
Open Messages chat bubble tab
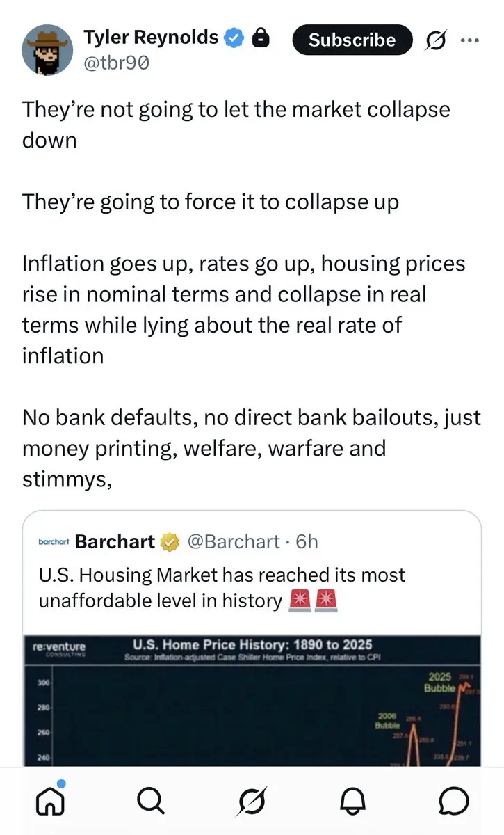coord(454,802)
